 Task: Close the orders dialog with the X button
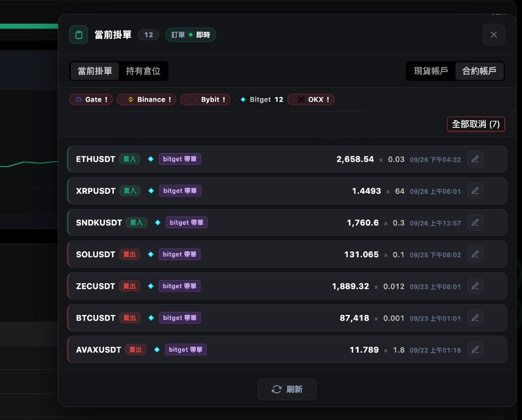[x=493, y=35]
